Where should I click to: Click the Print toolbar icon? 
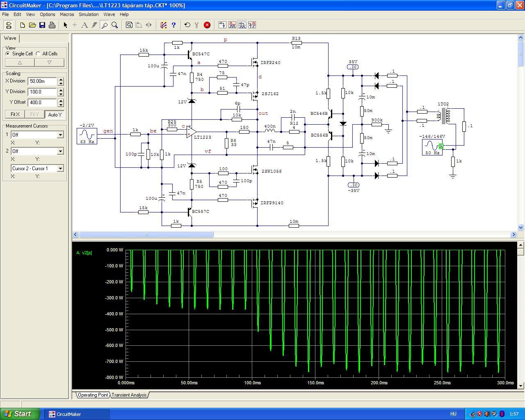(x=52, y=25)
